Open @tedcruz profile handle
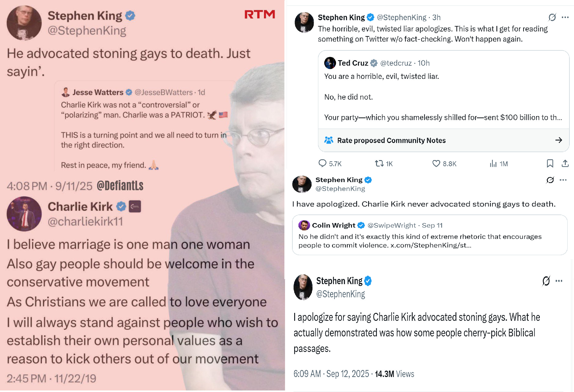 pyautogui.click(x=396, y=63)
